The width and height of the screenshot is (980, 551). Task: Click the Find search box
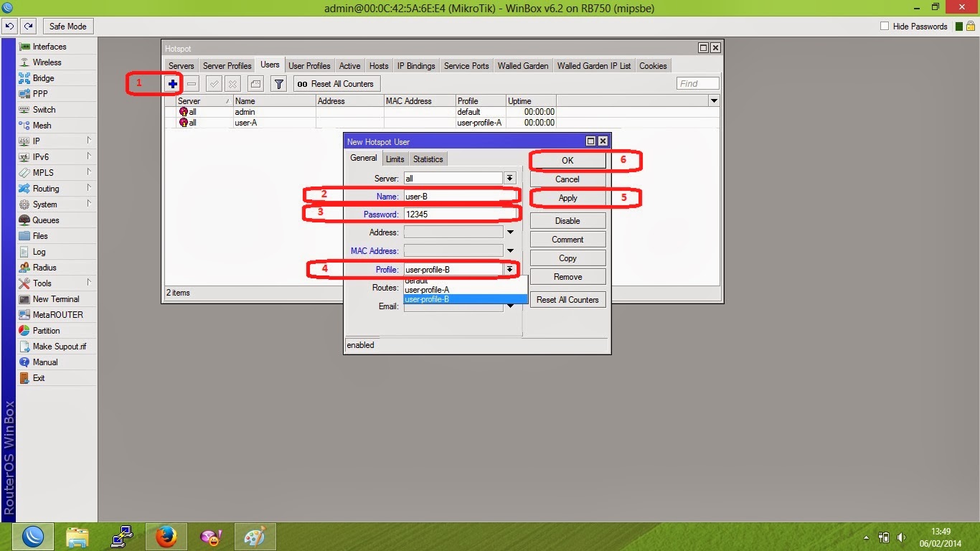coord(697,84)
